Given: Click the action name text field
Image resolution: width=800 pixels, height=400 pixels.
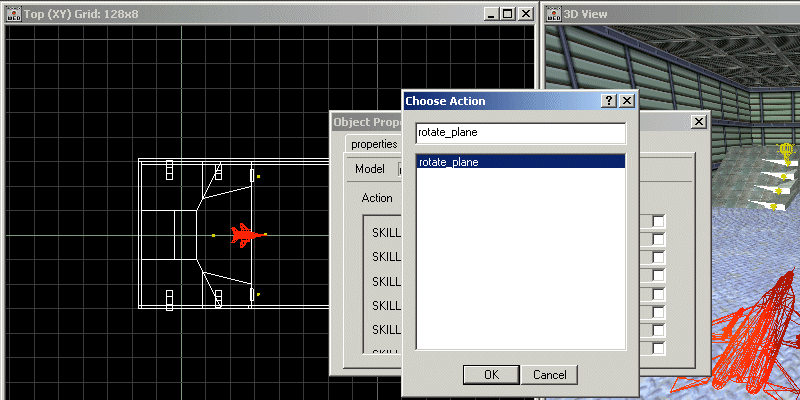Looking at the screenshot, I should tap(520, 133).
